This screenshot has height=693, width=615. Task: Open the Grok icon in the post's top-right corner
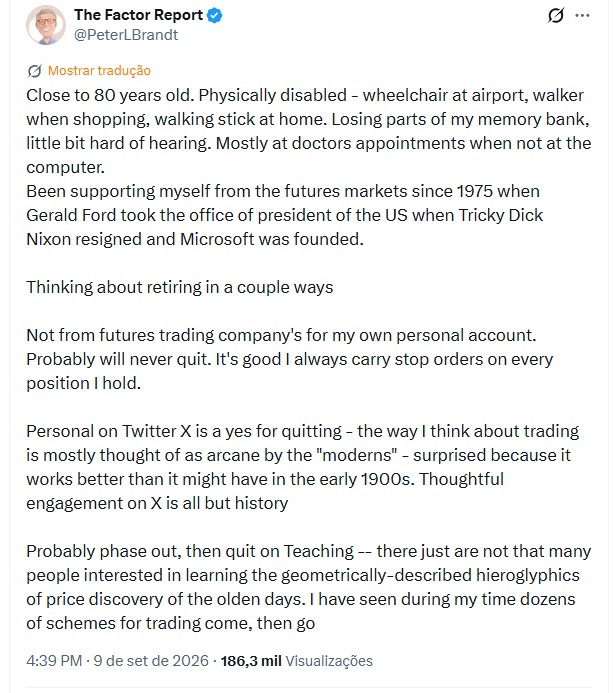click(x=555, y=16)
